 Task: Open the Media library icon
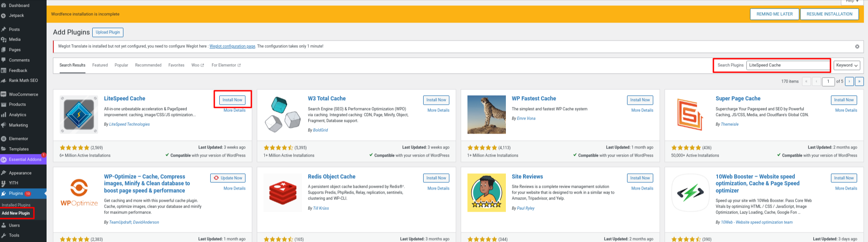tap(3, 39)
